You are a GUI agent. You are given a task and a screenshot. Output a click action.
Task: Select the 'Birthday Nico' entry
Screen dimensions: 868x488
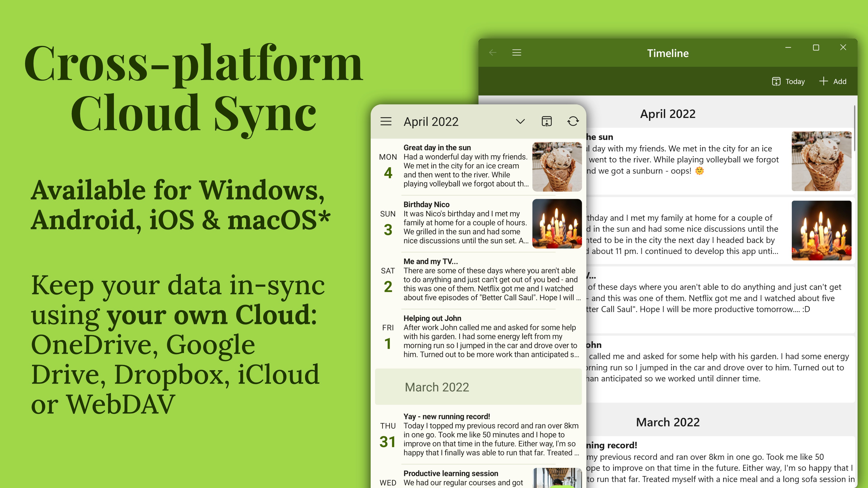(465, 222)
